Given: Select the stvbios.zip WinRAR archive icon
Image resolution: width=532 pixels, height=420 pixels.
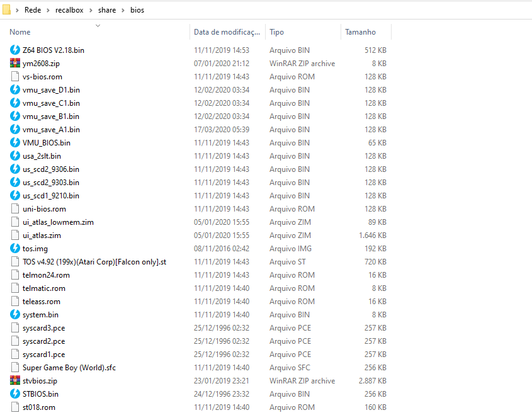Looking at the screenshot, I should pos(15,381).
